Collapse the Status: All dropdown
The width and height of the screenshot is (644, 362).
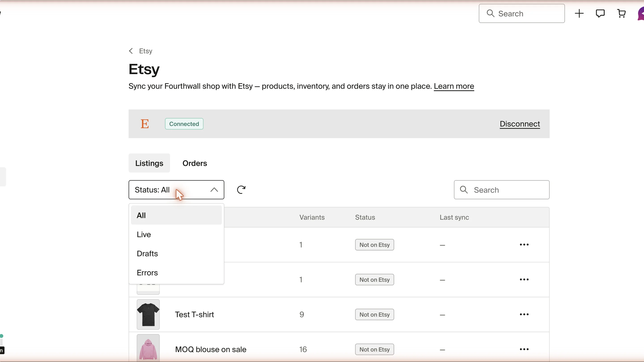[x=176, y=190]
